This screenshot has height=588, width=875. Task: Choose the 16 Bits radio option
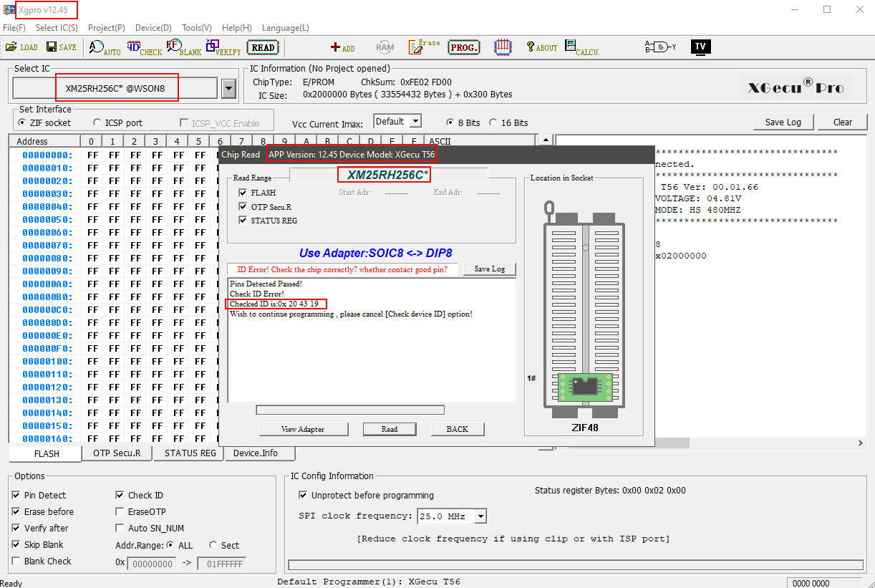[x=493, y=123]
